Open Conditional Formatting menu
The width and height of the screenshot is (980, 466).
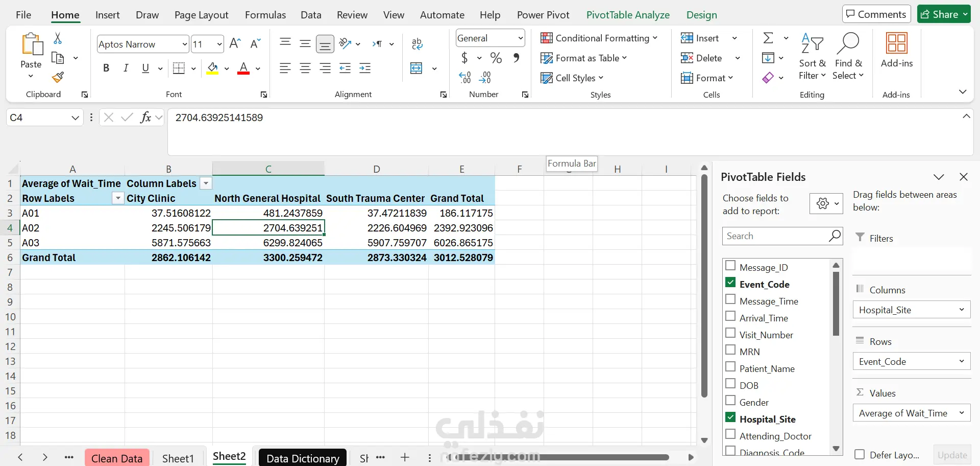[x=599, y=38]
